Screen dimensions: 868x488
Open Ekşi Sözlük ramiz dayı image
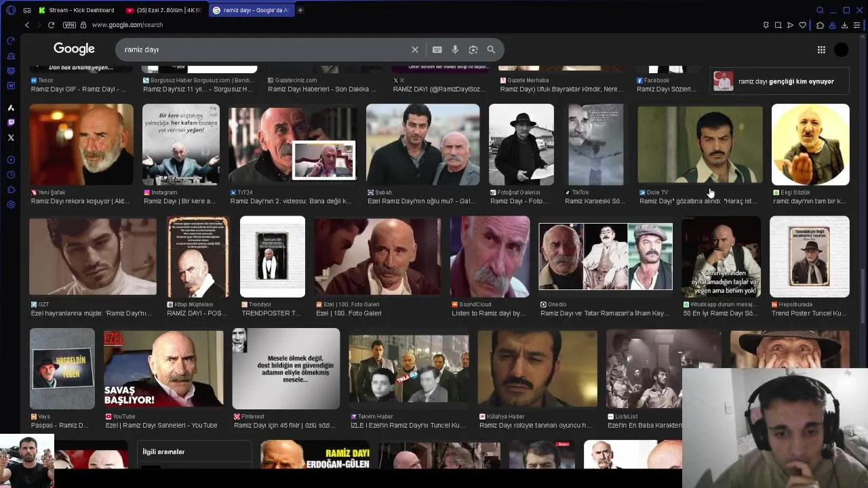click(x=810, y=144)
